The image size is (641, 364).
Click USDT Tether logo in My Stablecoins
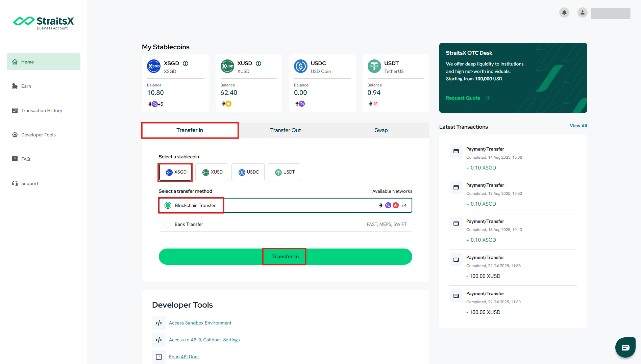coord(374,66)
